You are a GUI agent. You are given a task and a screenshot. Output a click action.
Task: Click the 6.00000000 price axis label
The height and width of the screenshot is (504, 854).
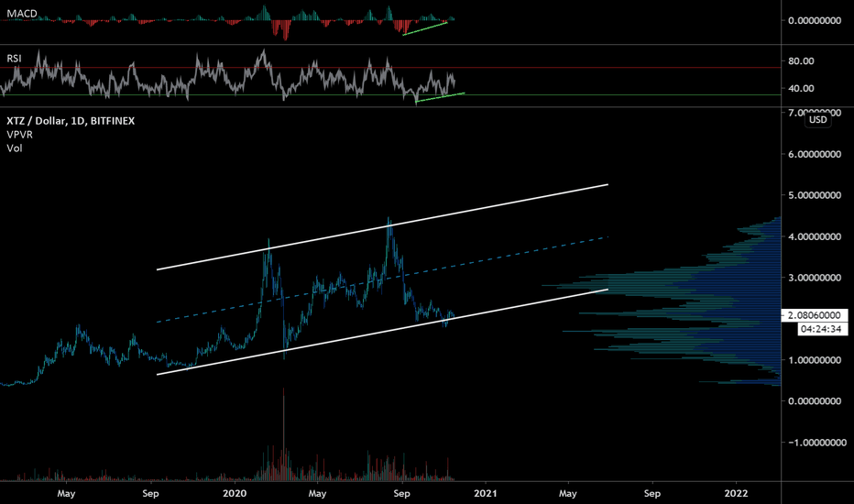(x=815, y=154)
